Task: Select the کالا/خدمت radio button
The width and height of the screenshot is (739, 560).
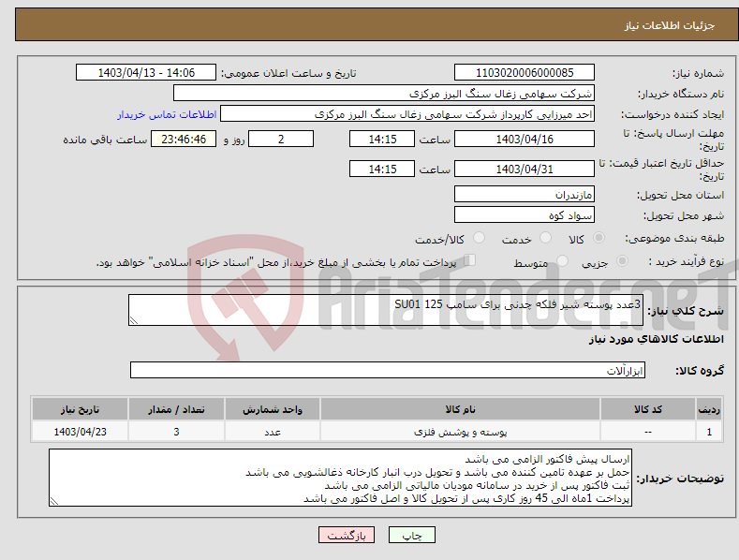Action: 479,238
